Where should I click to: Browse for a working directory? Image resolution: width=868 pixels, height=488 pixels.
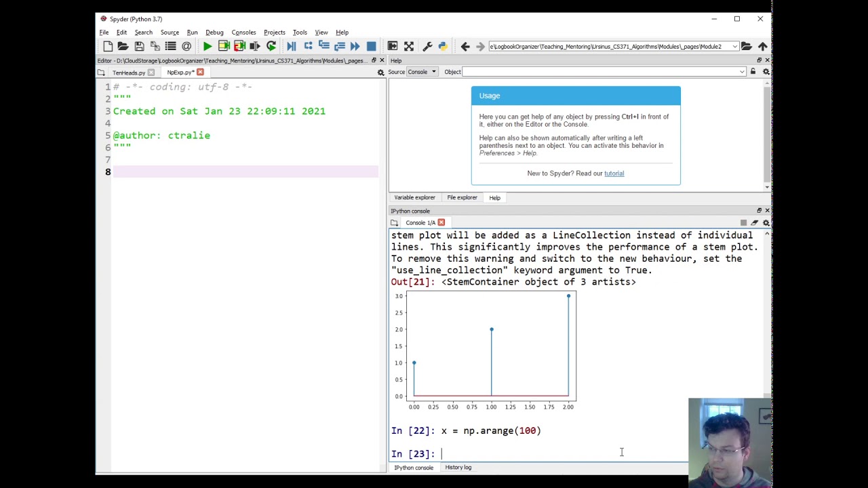(x=746, y=46)
